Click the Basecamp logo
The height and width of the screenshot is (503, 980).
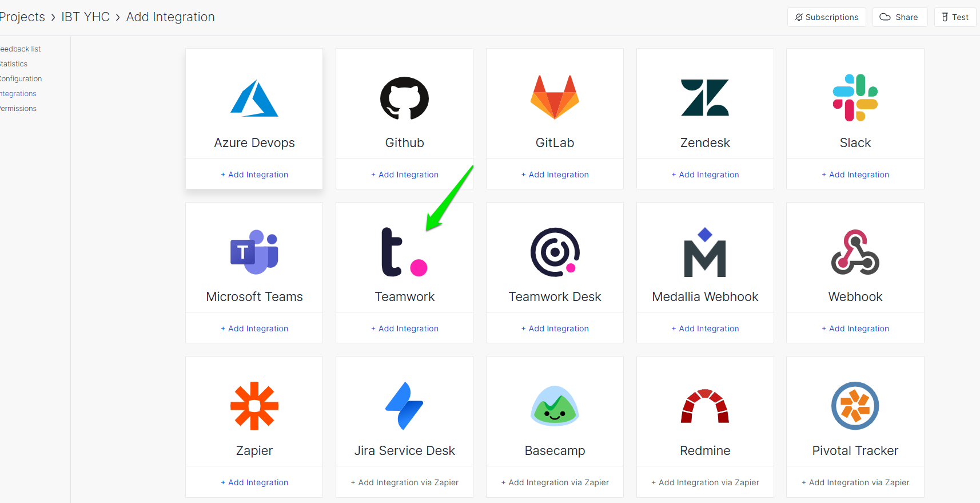coord(555,406)
